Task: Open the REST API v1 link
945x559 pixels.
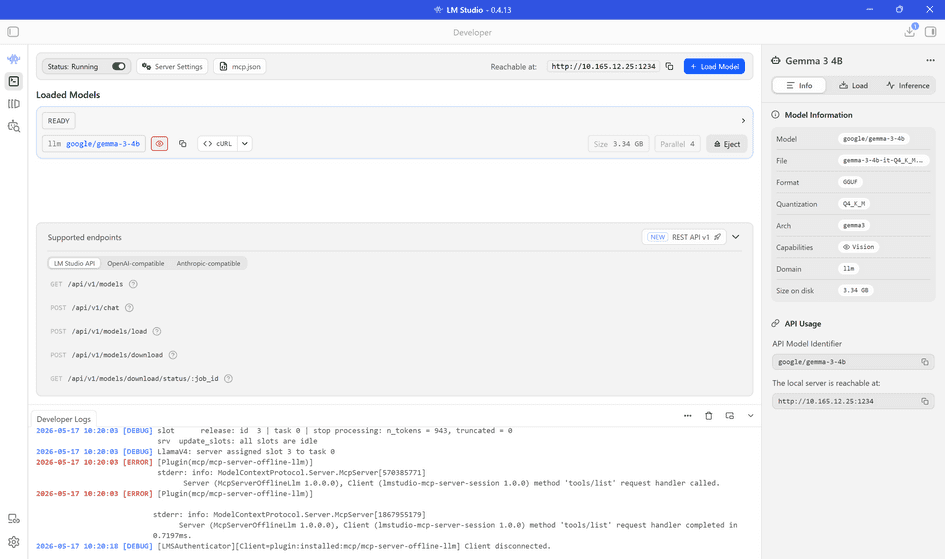Action: point(684,237)
